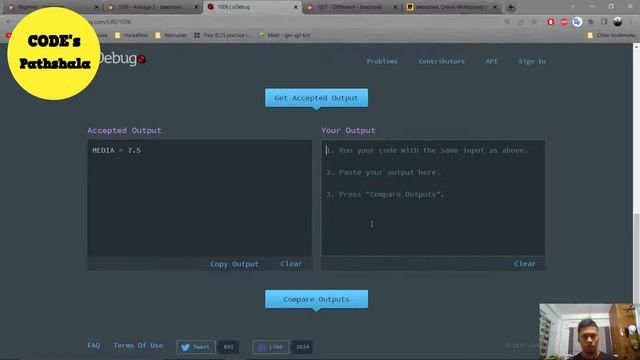Click the Get Accepted Output button
This screenshot has height=360, width=640.
[316, 98]
